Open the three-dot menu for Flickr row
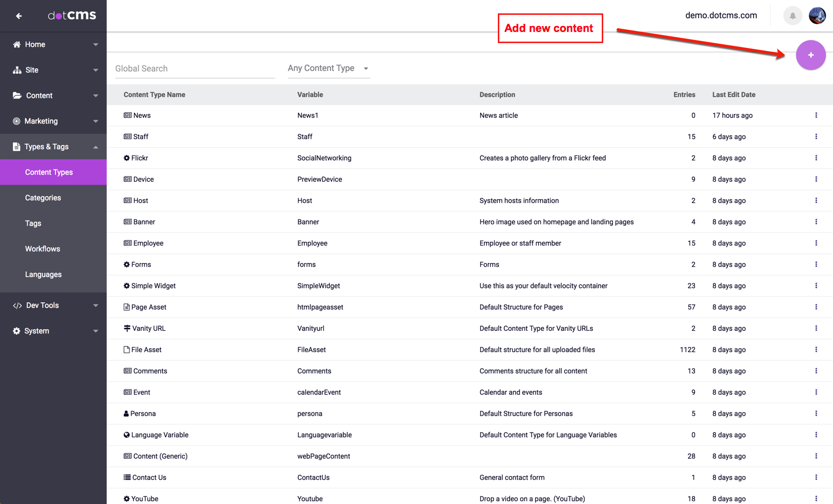This screenshot has width=833, height=504. pyautogui.click(x=816, y=158)
